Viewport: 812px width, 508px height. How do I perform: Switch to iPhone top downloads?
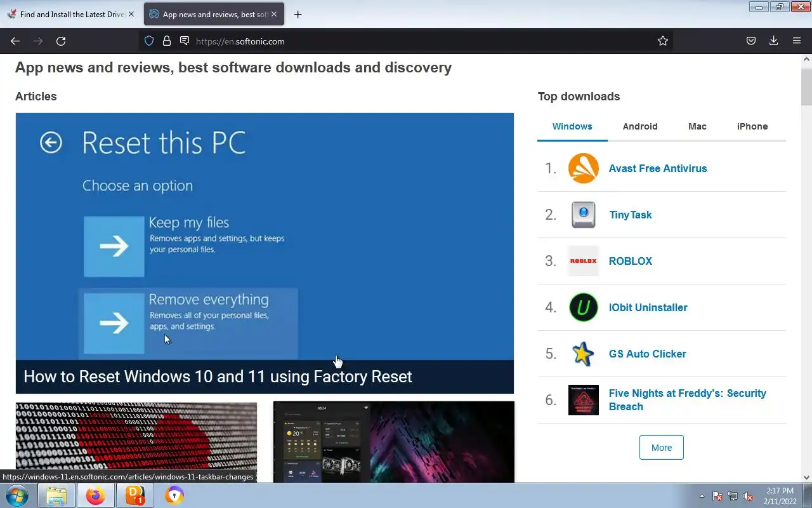tap(752, 126)
